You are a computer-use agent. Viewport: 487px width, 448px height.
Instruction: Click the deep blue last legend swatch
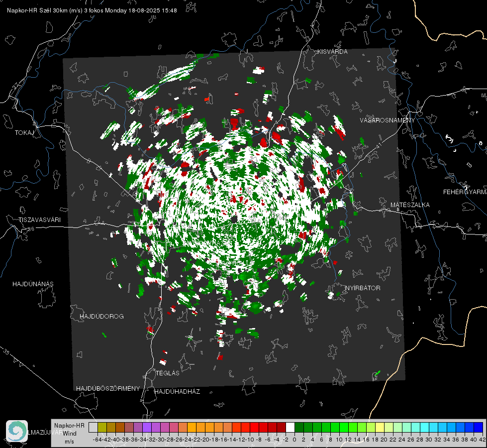tap(479, 428)
